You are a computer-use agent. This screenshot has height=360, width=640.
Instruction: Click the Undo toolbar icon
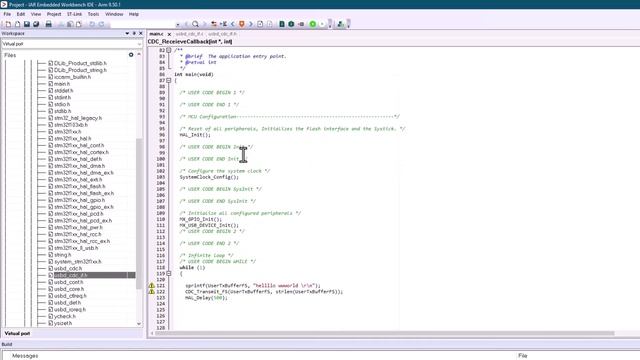(92, 24)
